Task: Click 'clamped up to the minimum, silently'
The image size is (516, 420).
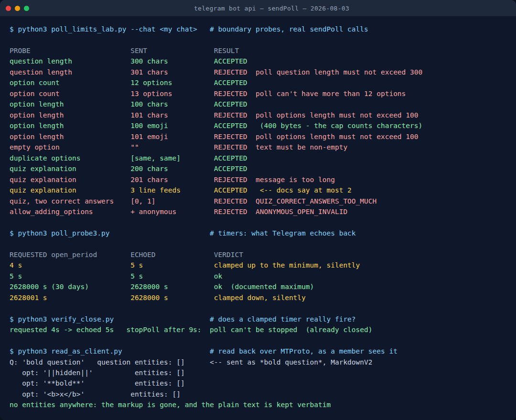Action: (x=287, y=265)
